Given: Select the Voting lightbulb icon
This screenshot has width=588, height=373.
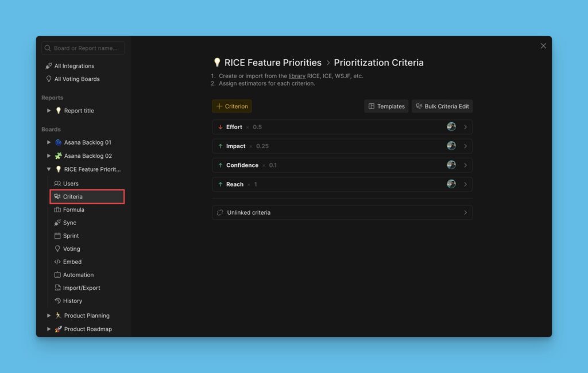Looking at the screenshot, I should click(57, 248).
